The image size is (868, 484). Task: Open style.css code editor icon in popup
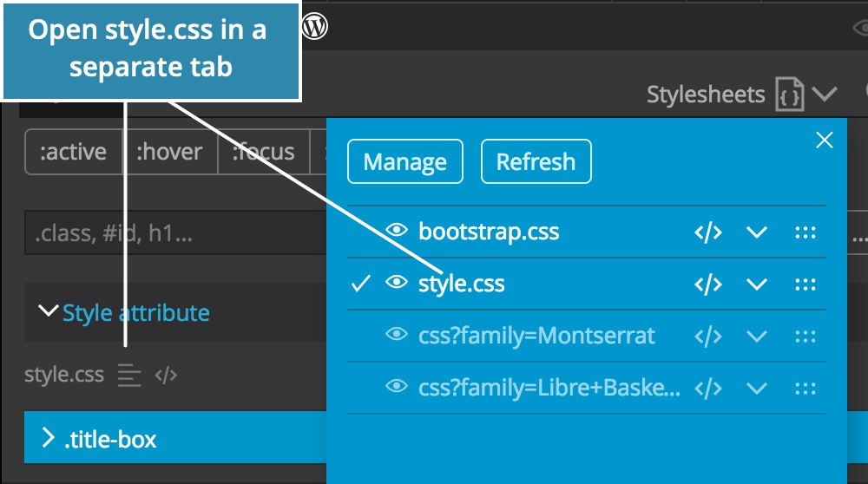pos(708,285)
